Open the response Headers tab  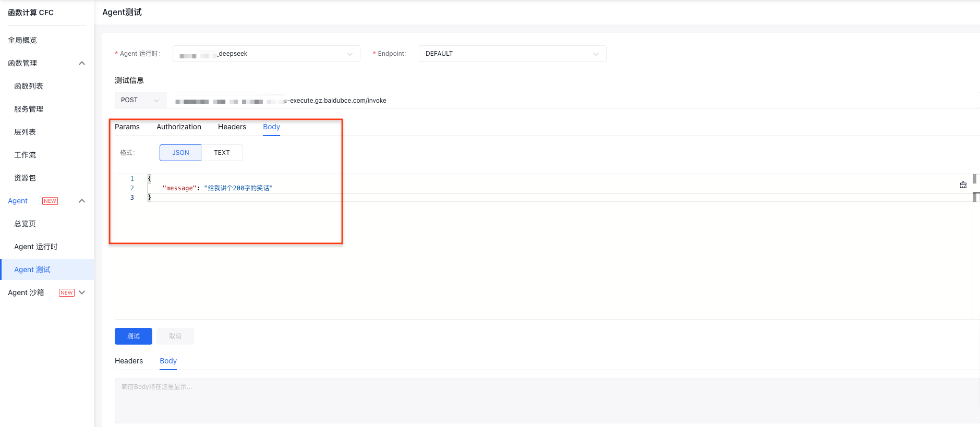click(x=129, y=361)
